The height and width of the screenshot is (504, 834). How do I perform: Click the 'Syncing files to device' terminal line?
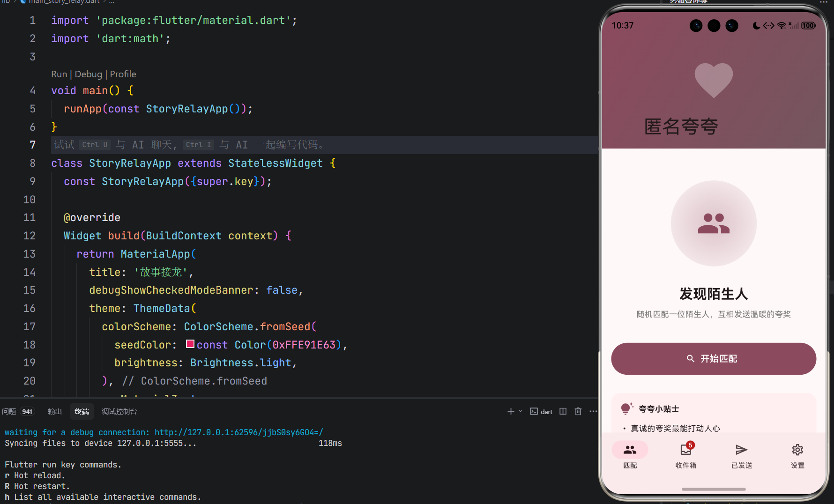click(x=101, y=443)
